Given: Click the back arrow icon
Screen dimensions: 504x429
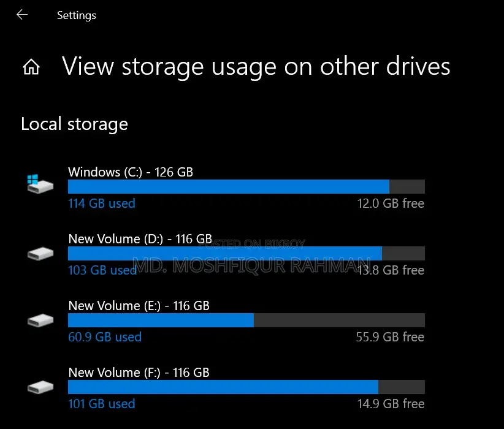Looking at the screenshot, I should tap(22, 15).
